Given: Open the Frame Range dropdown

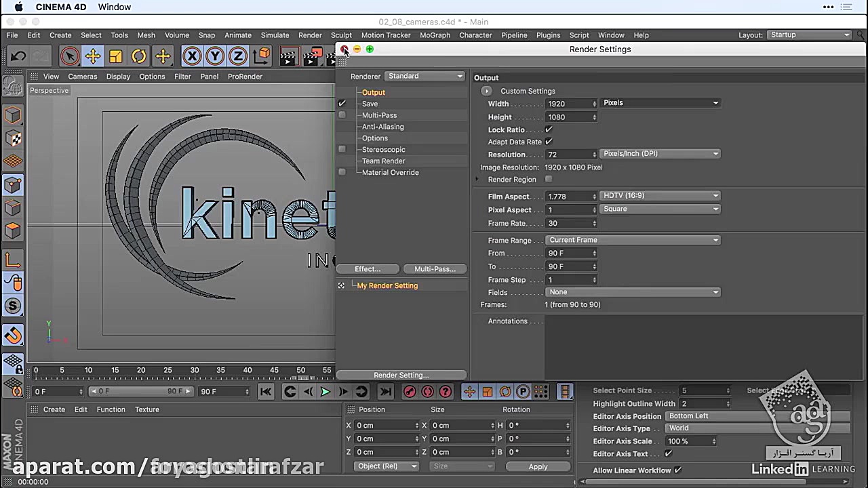Looking at the screenshot, I should click(633, 239).
